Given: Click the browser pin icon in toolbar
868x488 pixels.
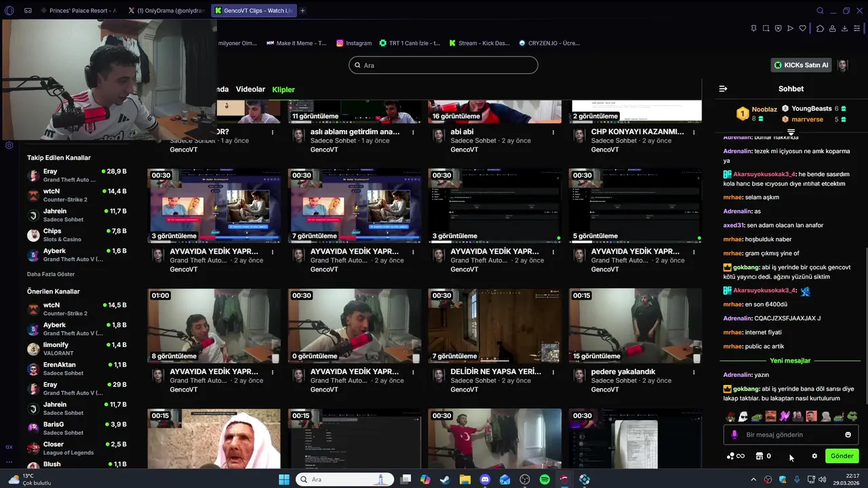Looking at the screenshot, I should pos(753,28).
